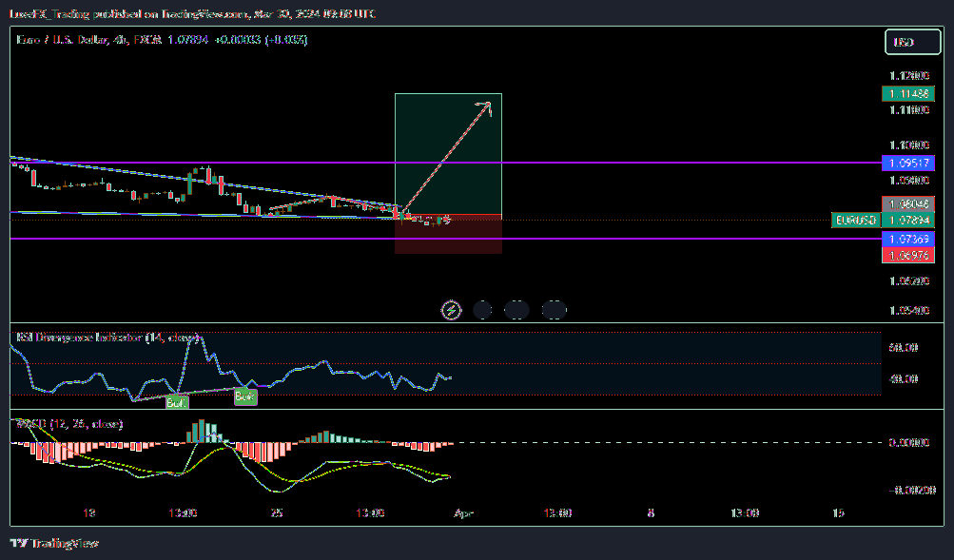Click the Apr label on time axis
This screenshot has width=954, height=560.
click(463, 513)
